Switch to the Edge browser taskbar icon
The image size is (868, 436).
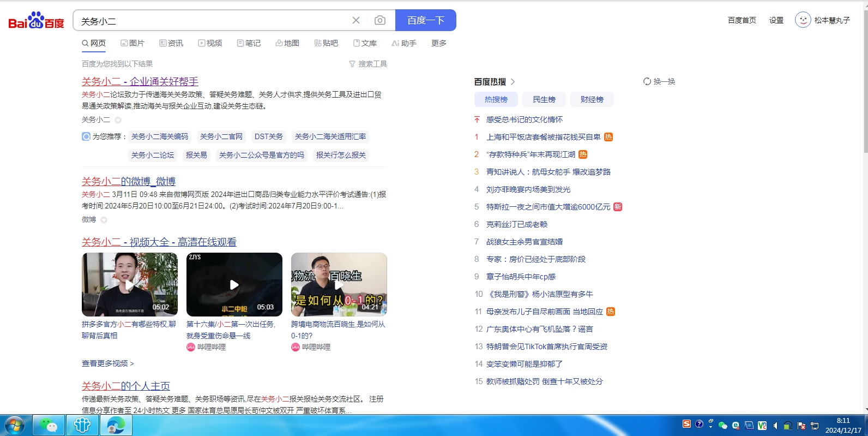(x=116, y=426)
